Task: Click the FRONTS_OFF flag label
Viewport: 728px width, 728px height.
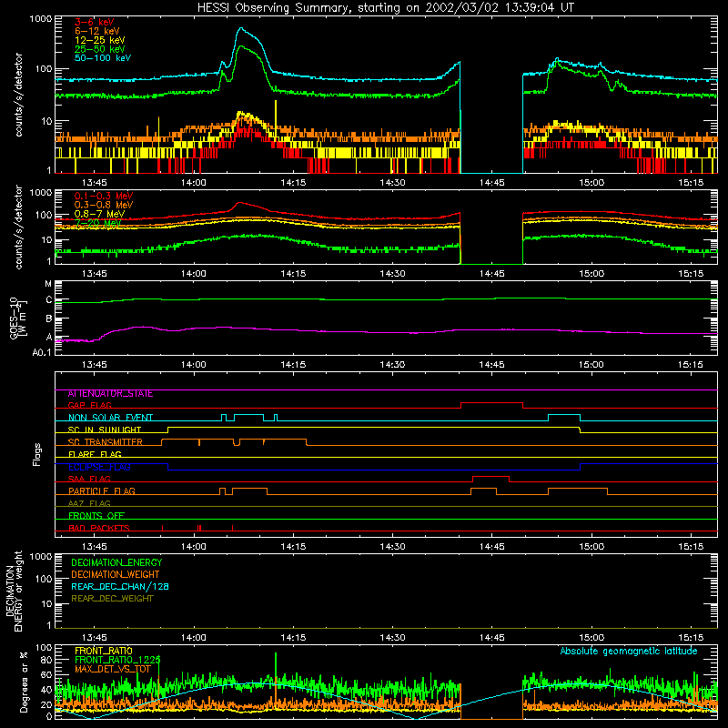Action: pyautogui.click(x=96, y=515)
